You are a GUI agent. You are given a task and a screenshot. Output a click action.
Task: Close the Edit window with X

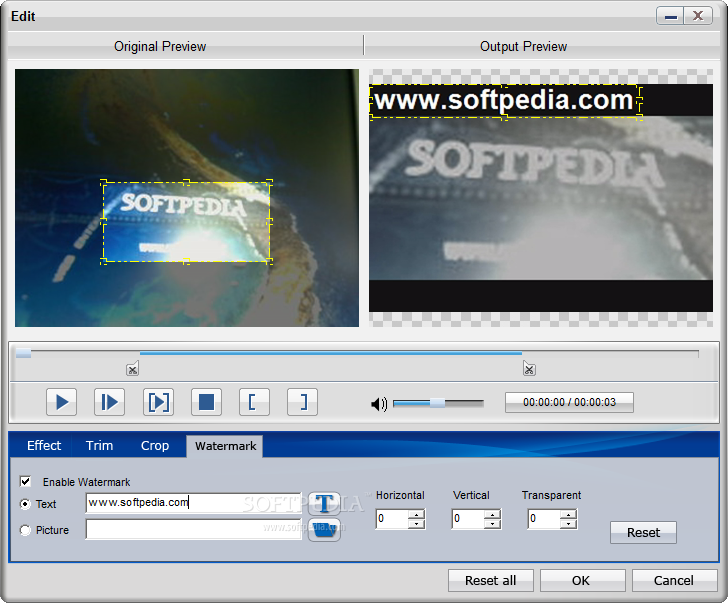698,16
